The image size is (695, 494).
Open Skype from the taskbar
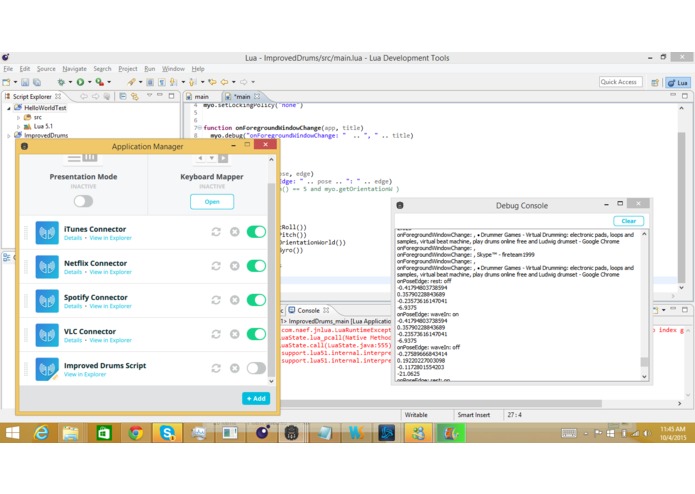pos(167,432)
